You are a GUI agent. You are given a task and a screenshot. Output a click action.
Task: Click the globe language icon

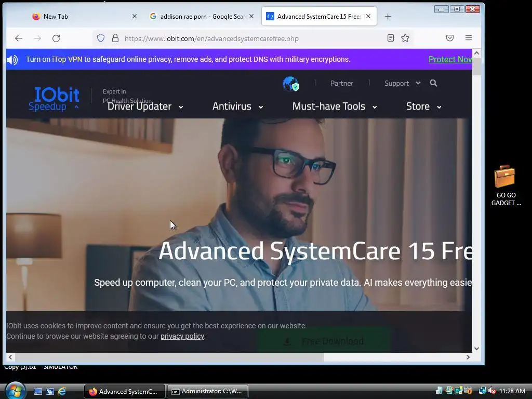[x=291, y=84]
